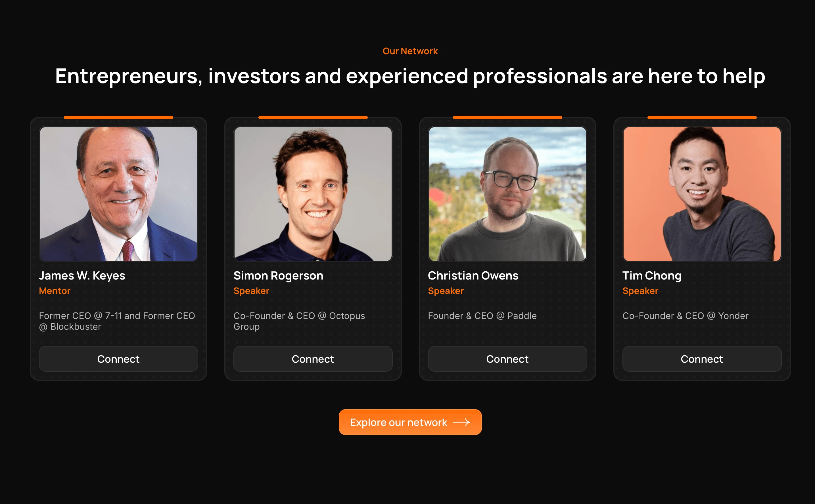This screenshot has height=504, width=815.
Task: Open James W. Keyes portrait photo
Action: 118,194
